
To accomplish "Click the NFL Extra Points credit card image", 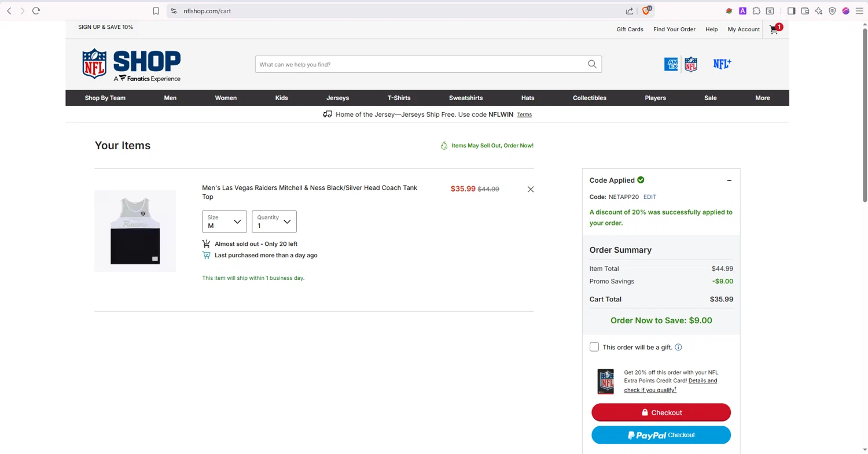I will (606, 381).
